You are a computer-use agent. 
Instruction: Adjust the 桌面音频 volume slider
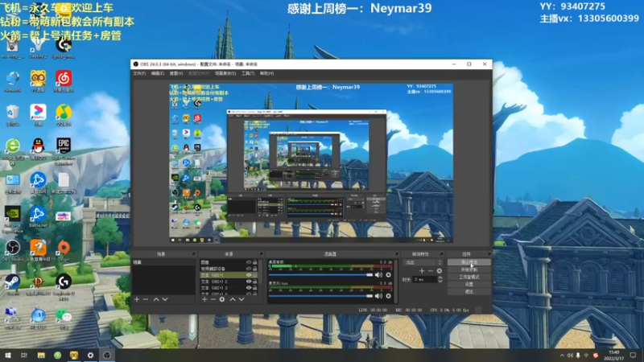tap(320, 274)
